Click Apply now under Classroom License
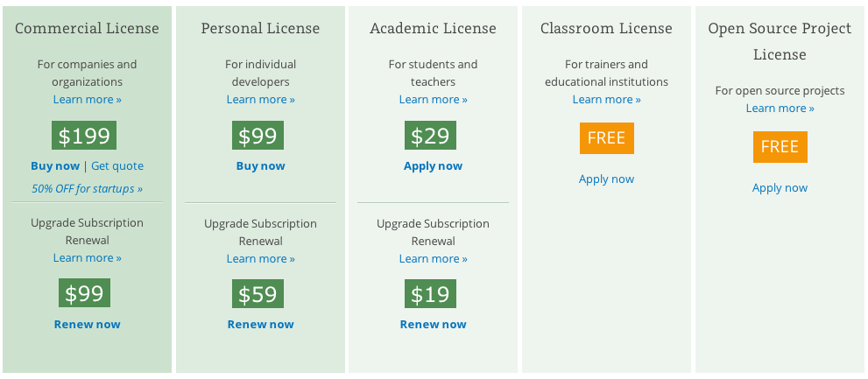Screen dimensions: 868x379 tap(607, 179)
